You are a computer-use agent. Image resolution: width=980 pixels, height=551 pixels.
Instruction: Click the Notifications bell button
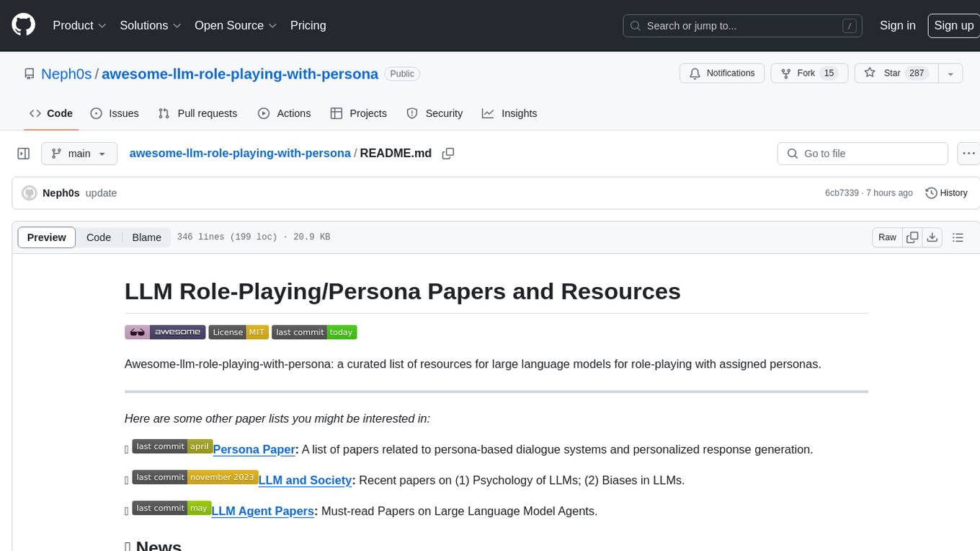tap(722, 74)
